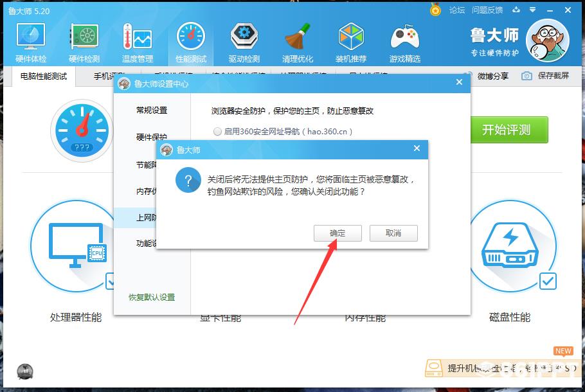Image resolution: width=585 pixels, height=392 pixels.
Task: Click the 处理器性能 label
Action: click(x=76, y=317)
